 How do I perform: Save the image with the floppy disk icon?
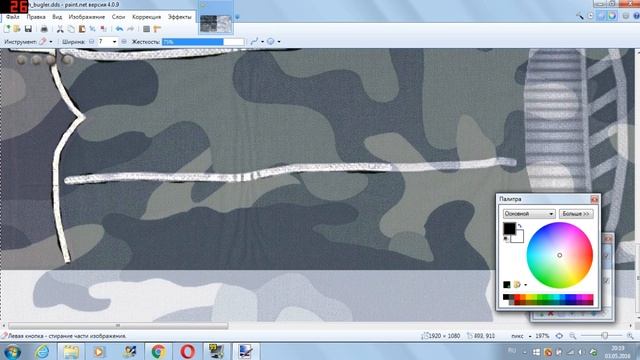28,29
